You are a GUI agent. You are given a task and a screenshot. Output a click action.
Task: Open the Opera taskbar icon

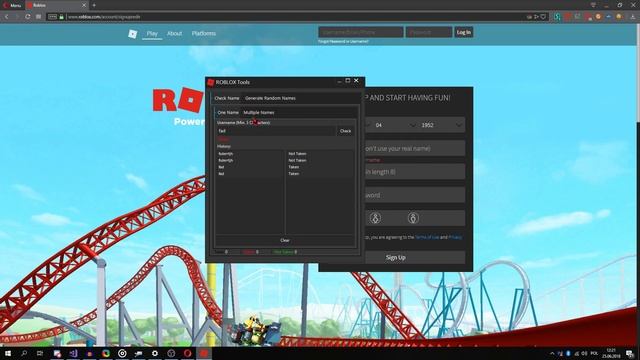pyautogui.click(x=187, y=353)
